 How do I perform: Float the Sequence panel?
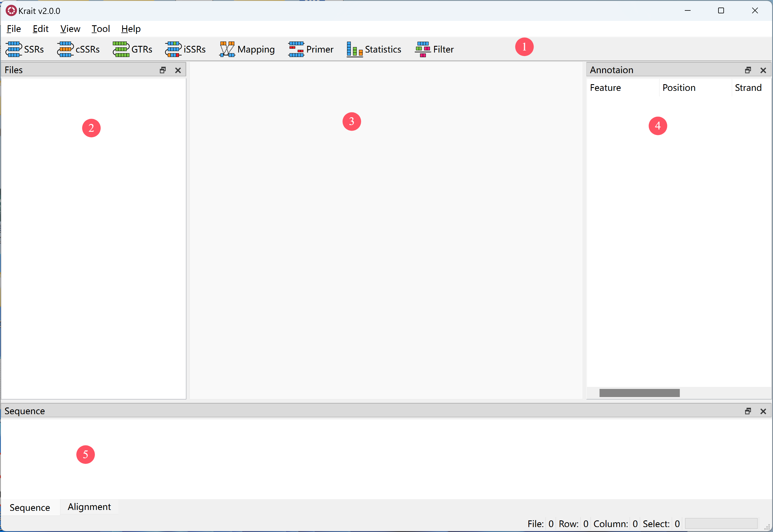(x=748, y=411)
